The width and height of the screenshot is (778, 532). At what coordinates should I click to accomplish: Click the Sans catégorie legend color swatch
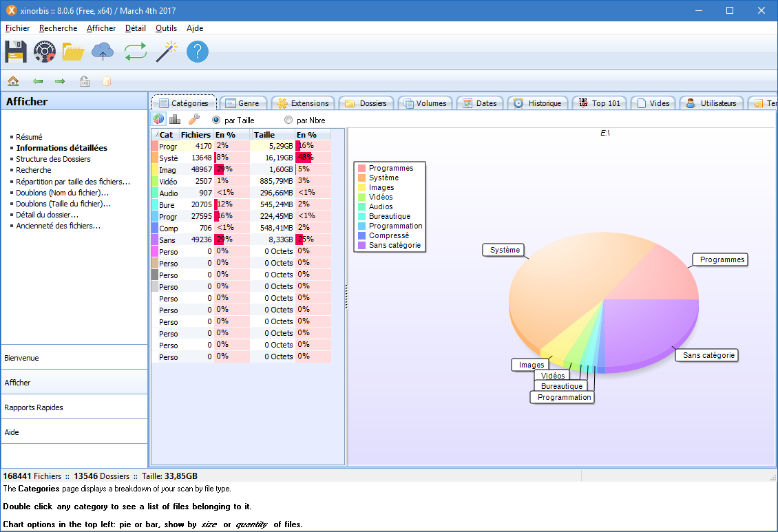click(x=361, y=245)
